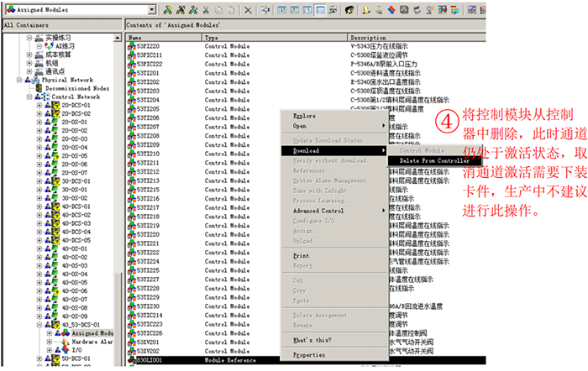Click the Delete (X) toolbar icon

248,9
